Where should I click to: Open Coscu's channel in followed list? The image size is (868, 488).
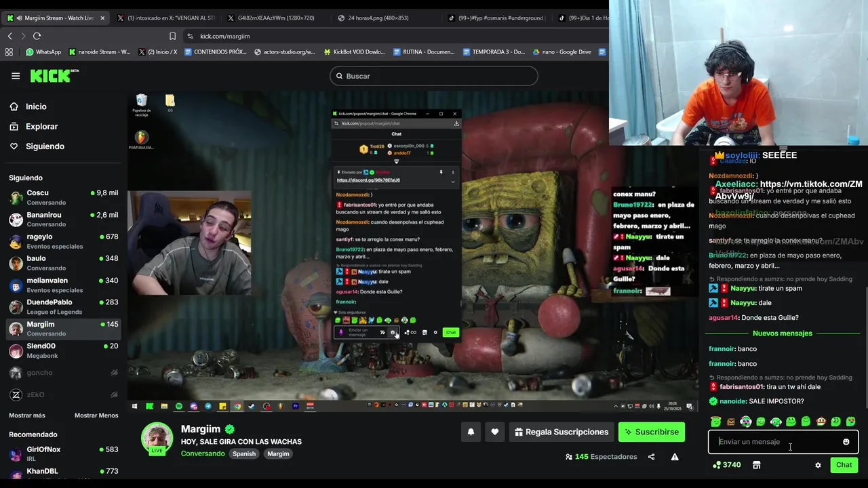[64, 197]
